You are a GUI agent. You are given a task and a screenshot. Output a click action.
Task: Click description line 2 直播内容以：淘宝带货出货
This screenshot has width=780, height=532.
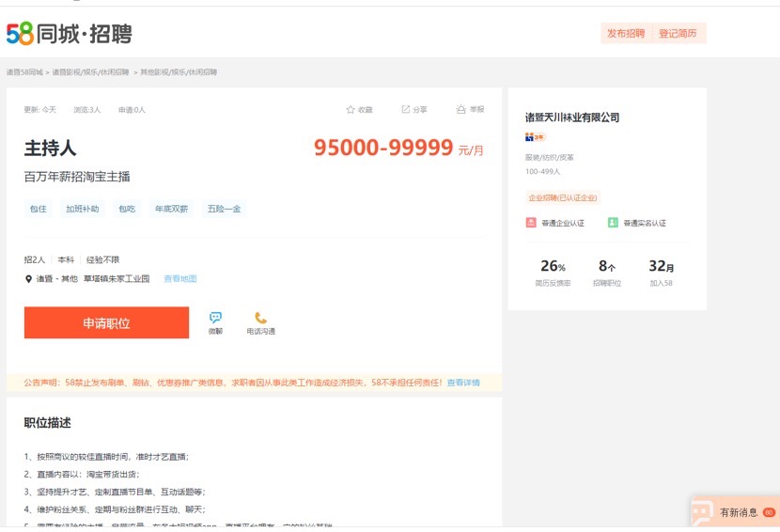pyautogui.click(x=82, y=475)
